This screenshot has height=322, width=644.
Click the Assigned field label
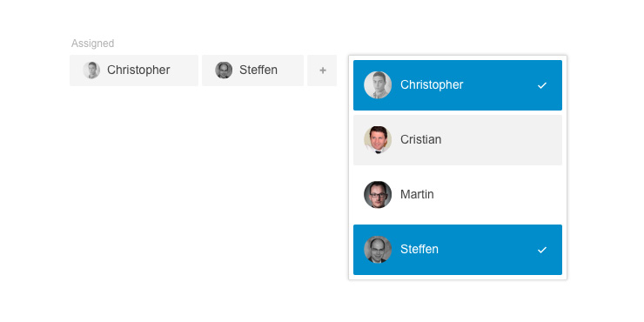click(x=93, y=44)
